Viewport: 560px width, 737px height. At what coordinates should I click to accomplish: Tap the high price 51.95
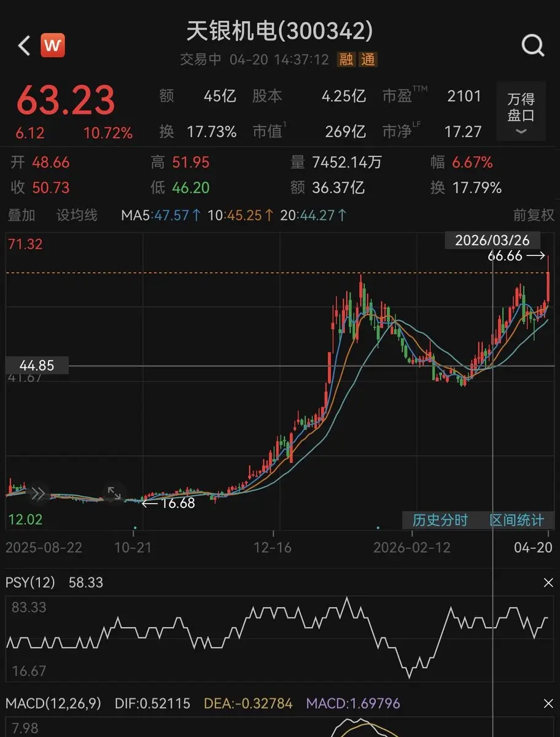click(190, 163)
